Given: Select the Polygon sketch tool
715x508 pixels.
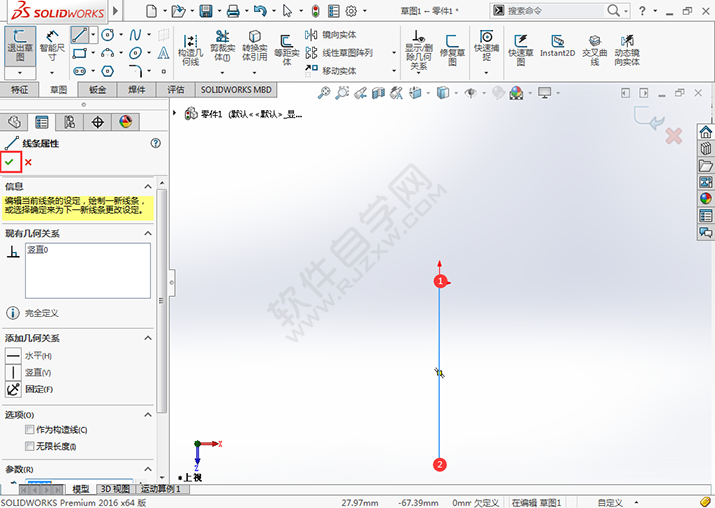Looking at the screenshot, I should 108,71.
